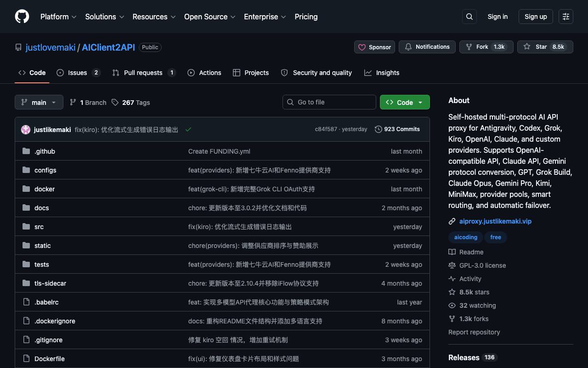
Task: Open the tls-sidecar folder name
Action: (50, 283)
